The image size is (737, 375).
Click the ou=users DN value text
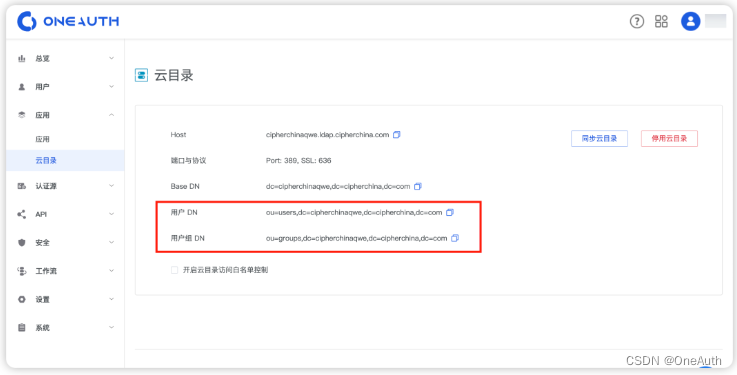[x=354, y=212]
